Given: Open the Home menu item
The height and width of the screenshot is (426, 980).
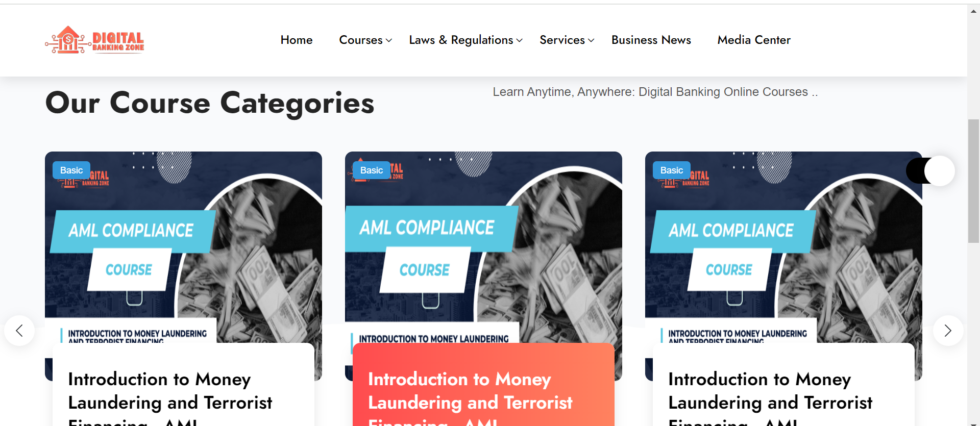Looking at the screenshot, I should [x=297, y=40].
